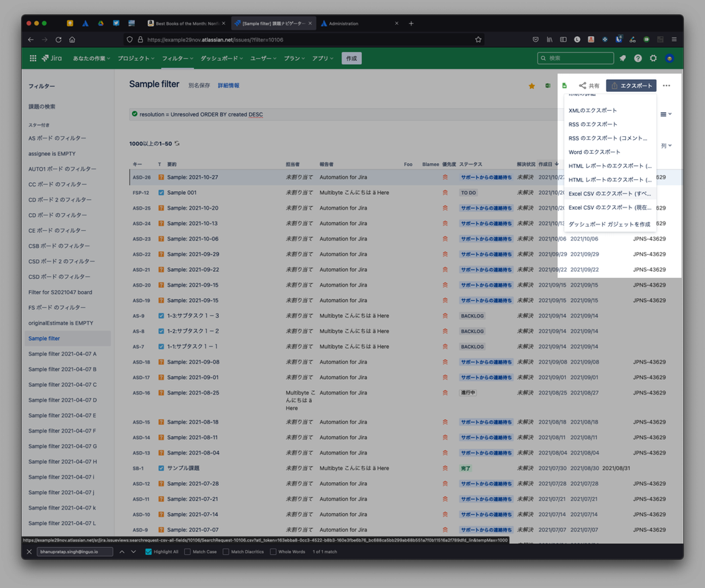The width and height of the screenshot is (705, 588).
Task: Open the notifications bell icon
Action: (x=622, y=58)
